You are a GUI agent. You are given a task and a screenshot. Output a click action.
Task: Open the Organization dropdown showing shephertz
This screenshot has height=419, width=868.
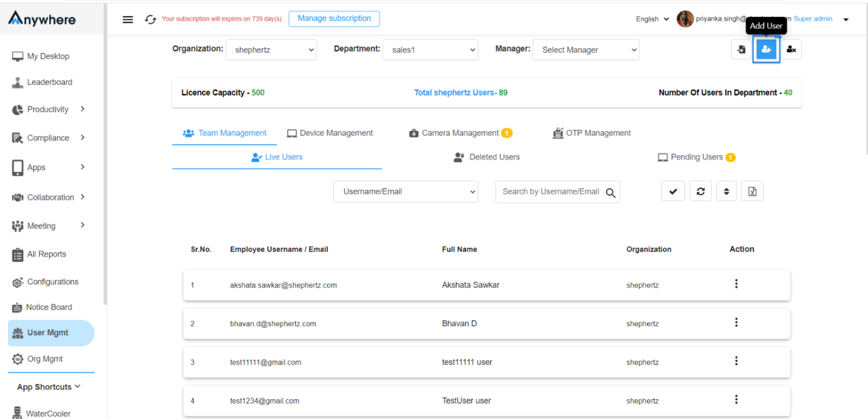[x=271, y=50]
